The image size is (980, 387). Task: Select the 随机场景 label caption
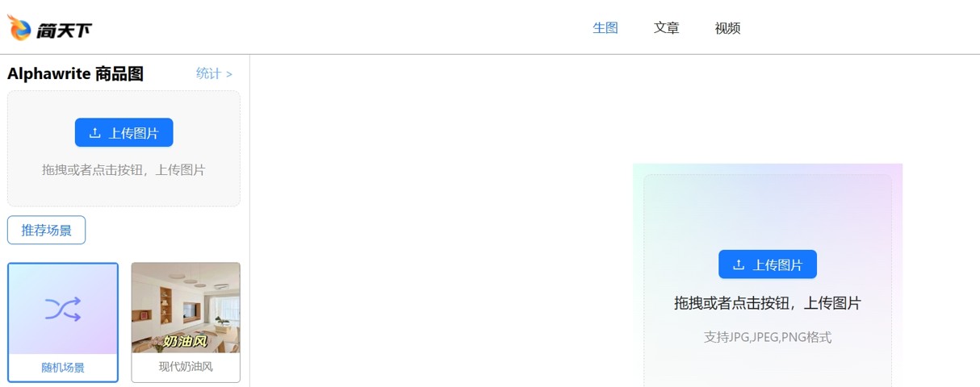point(63,368)
